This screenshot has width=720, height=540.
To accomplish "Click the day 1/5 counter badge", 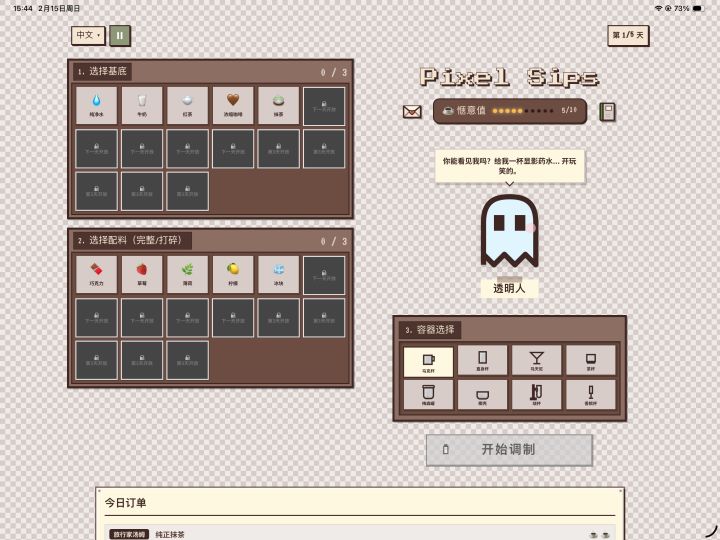I will pos(628,35).
